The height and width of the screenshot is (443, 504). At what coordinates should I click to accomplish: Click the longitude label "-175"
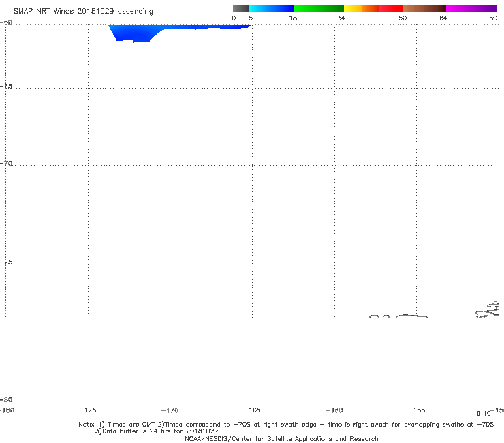point(88,410)
